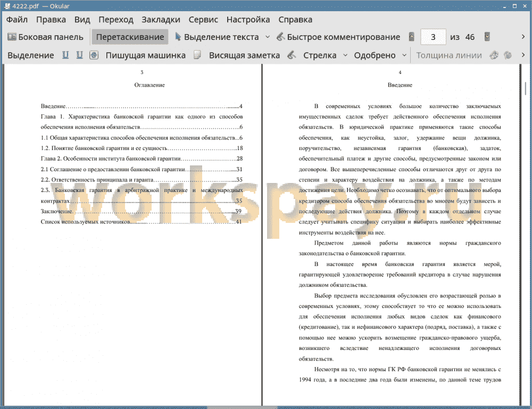This screenshot has width=532, height=409.
Task: Click the paragraph starting 'Несмотря на то'
Action: click(x=400, y=374)
